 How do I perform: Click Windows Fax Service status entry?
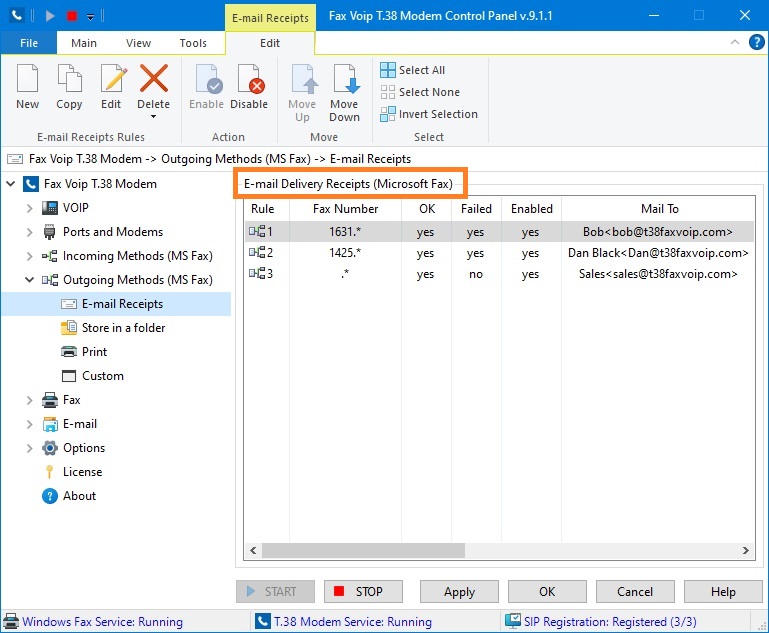pyautogui.click(x=93, y=622)
